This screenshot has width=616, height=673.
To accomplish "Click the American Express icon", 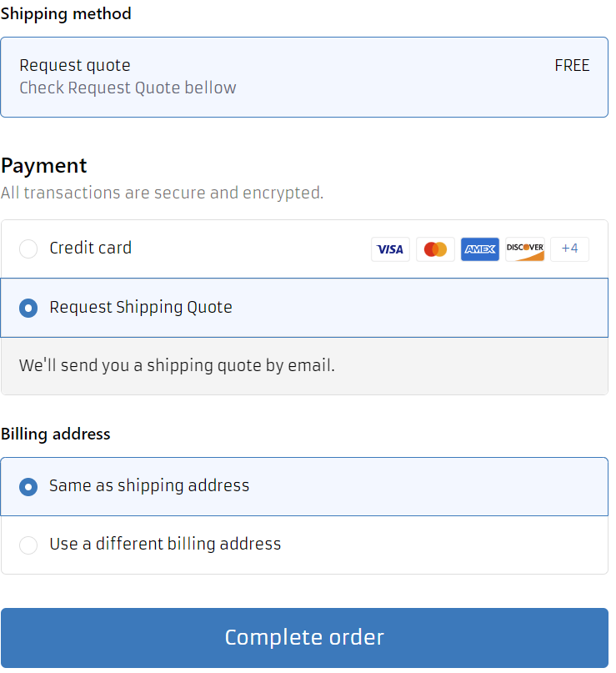I will point(480,249).
